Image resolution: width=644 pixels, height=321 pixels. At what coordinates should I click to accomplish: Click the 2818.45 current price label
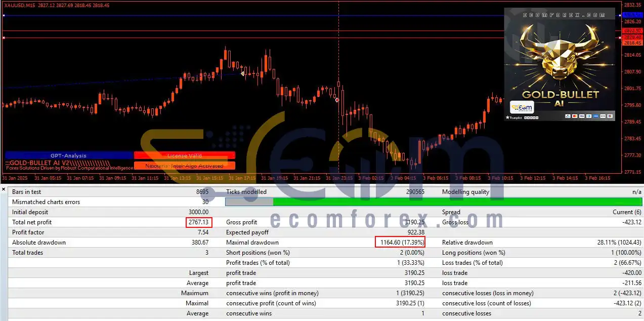tap(632, 43)
